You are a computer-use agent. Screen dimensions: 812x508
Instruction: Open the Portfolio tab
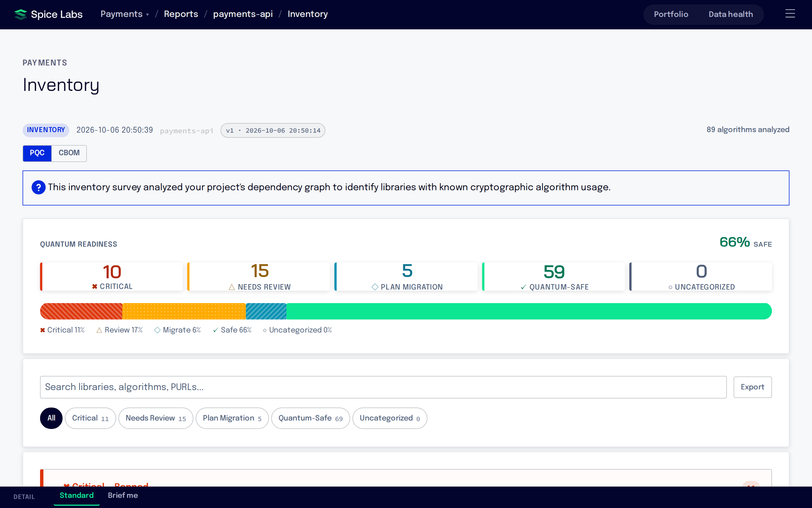point(671,14)
